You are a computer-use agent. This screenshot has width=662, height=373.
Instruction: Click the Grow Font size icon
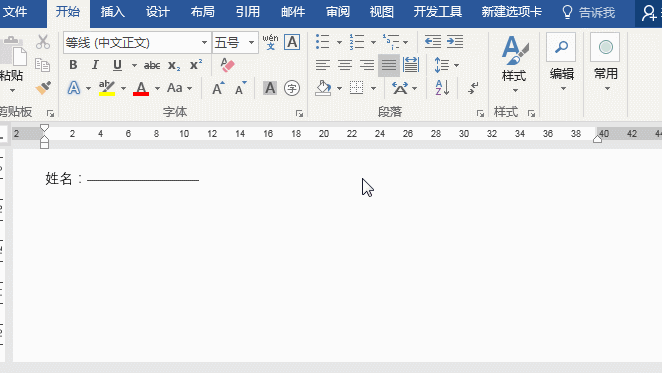tap(218, 88)
